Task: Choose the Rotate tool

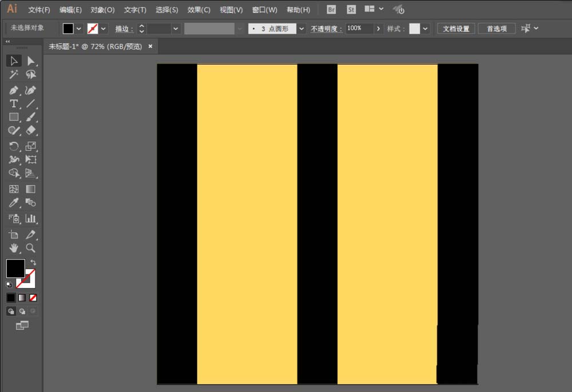Action: [14, 146]
